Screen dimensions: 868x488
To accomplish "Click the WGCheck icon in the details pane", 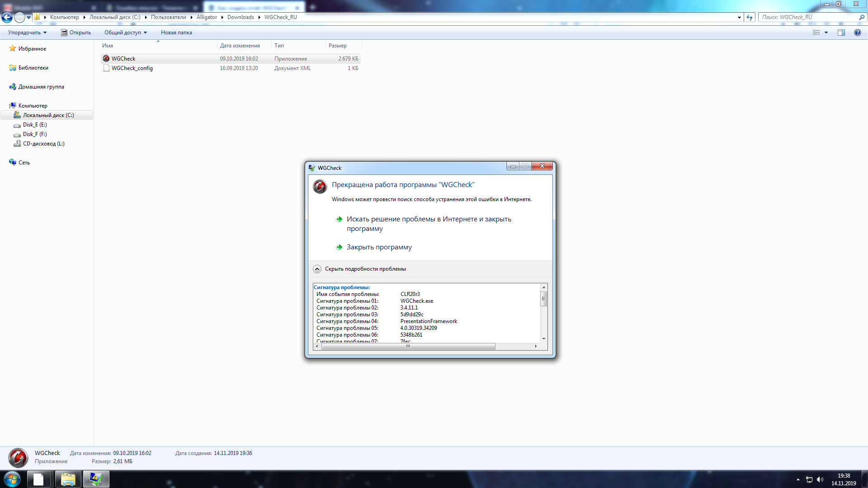I will point(19,458).
